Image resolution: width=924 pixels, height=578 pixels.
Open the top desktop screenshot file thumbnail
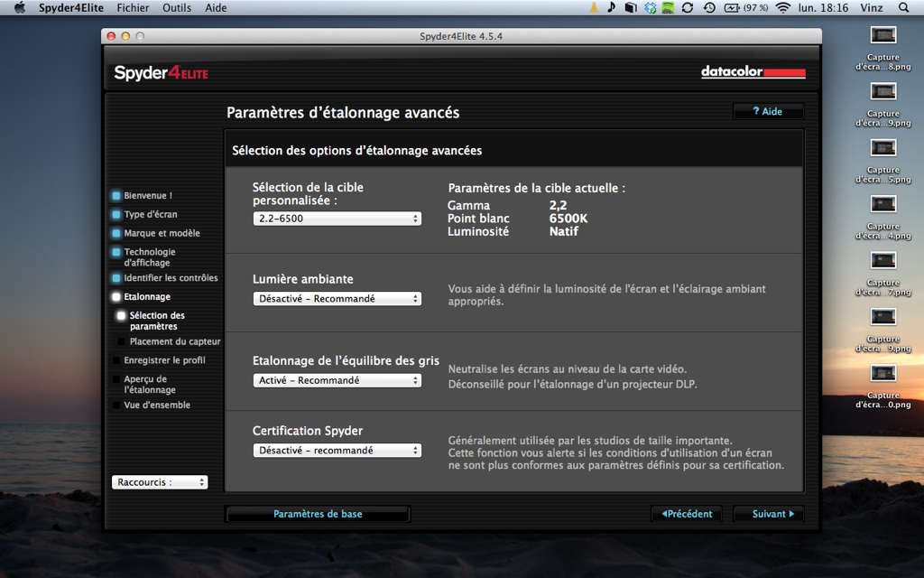coord(883,35)
